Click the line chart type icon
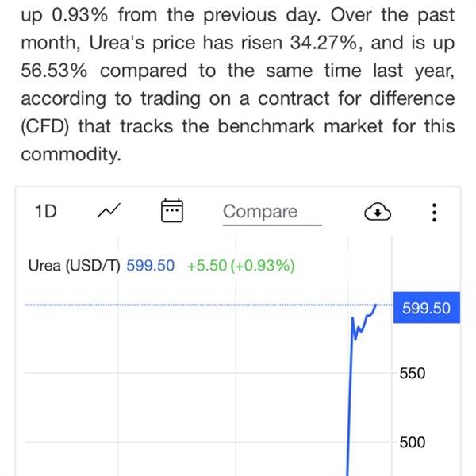 [109, 211]
